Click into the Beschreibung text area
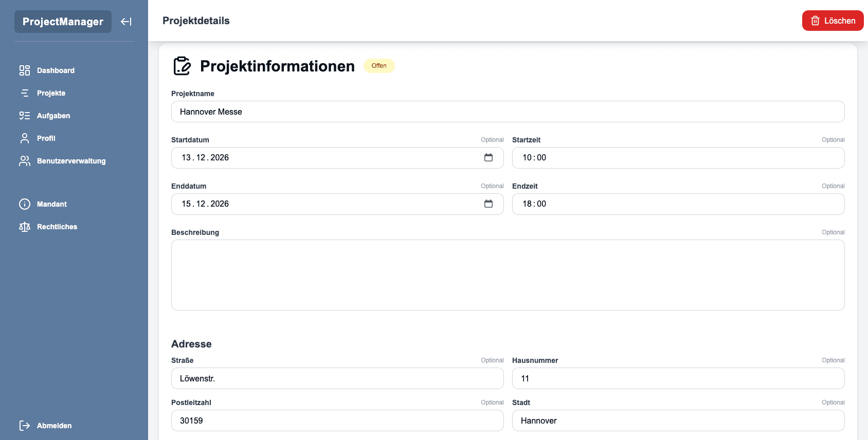The image size is (868, 440). pos(508,275)
